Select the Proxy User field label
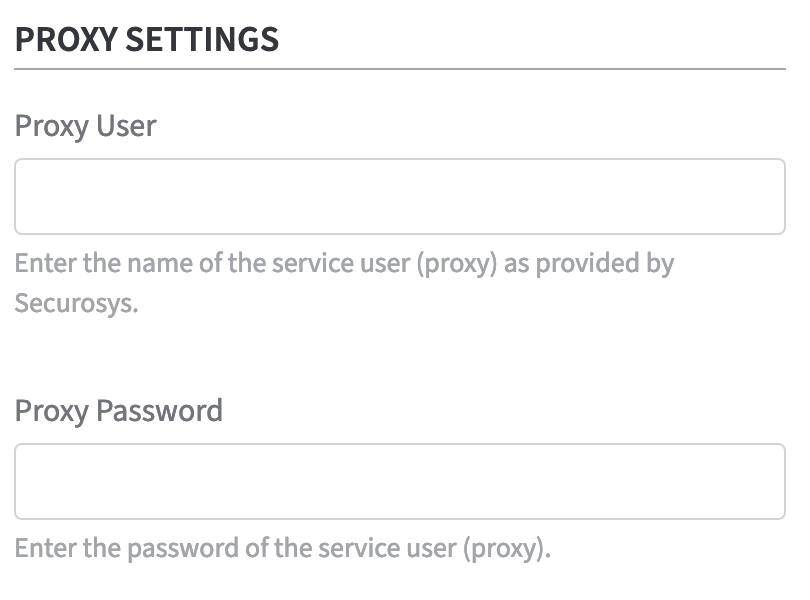The image size is (810, 600). pyautogui.click(x=86, y=126)
